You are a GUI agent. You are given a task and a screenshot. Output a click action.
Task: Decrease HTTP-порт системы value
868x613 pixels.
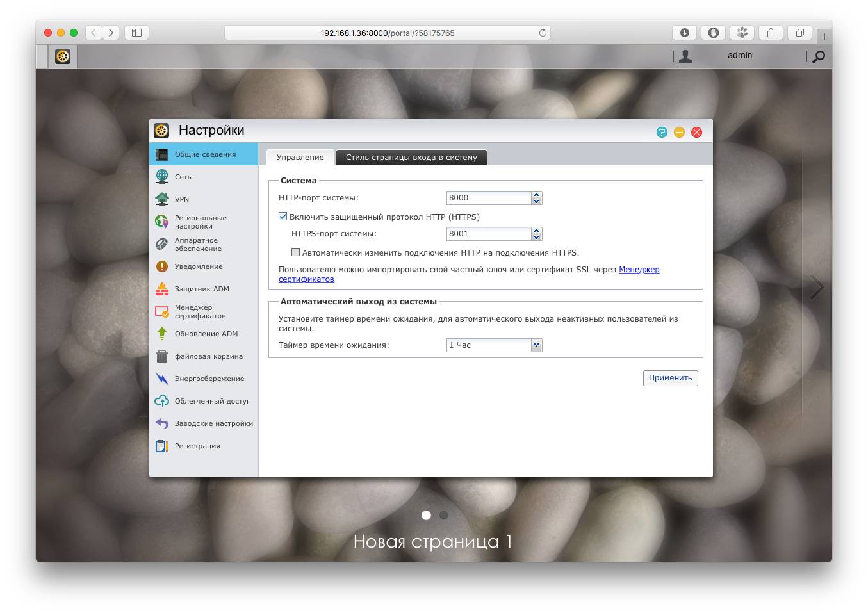coord(537,201)
